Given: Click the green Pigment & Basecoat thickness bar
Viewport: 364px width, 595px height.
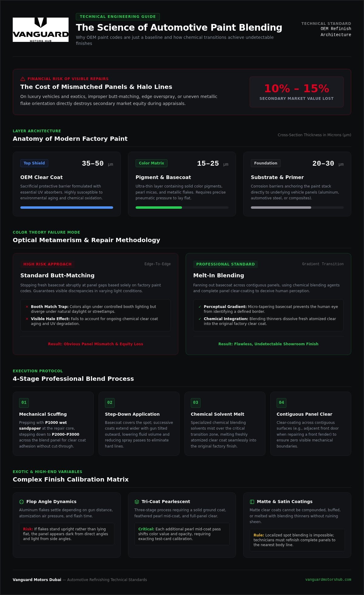Looking at the screenshot, I should [x=159, y=208].
